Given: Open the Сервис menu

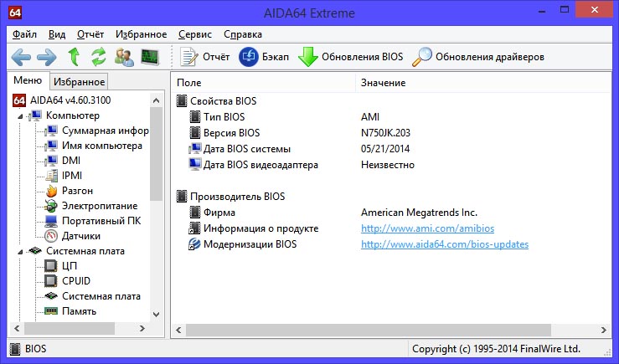Looking at the screenshot, I should tap(195, 34).
